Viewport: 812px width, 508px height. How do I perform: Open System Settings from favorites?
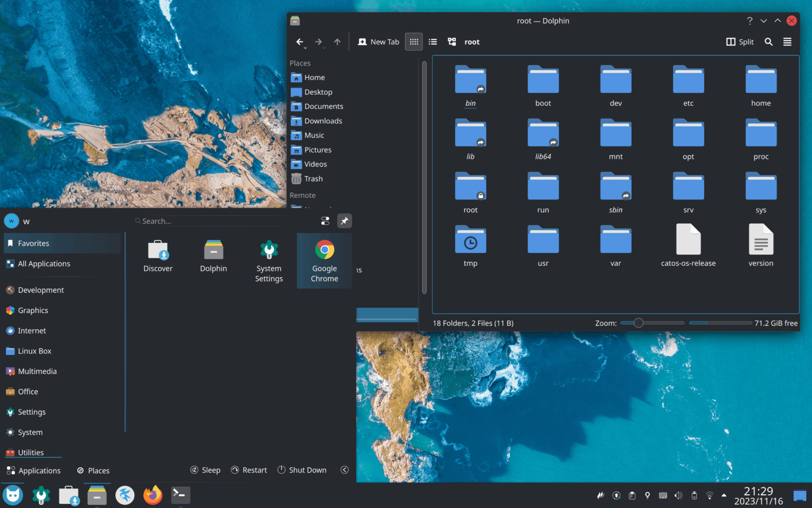(x=269, y=260)
